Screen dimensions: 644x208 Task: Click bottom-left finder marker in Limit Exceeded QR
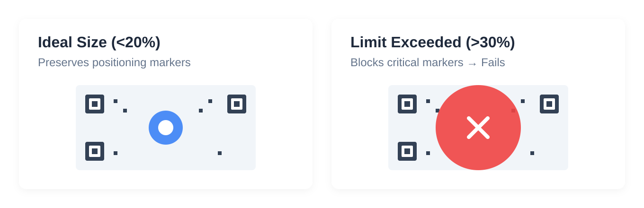[x=407, y=151]
